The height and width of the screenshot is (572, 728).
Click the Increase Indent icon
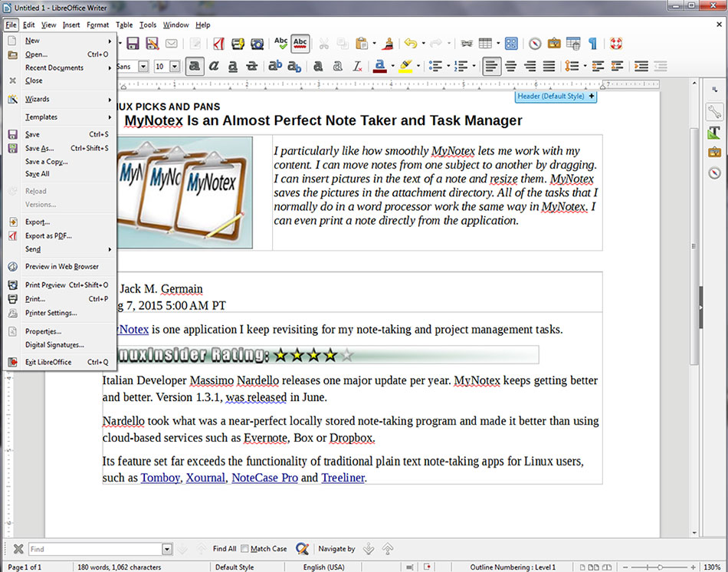(641, 67)
